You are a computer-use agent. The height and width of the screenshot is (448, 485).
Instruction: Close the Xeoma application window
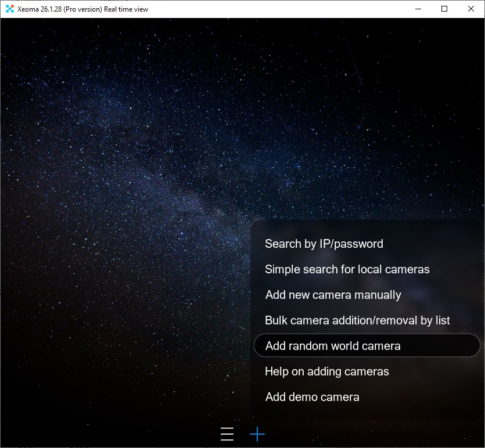click(471, 9)
